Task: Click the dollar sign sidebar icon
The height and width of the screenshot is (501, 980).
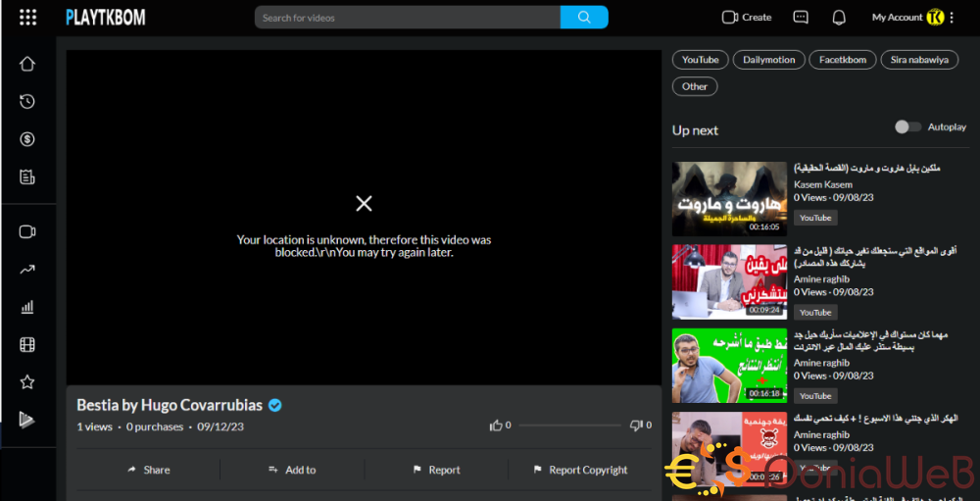Action: pos(27,139)
